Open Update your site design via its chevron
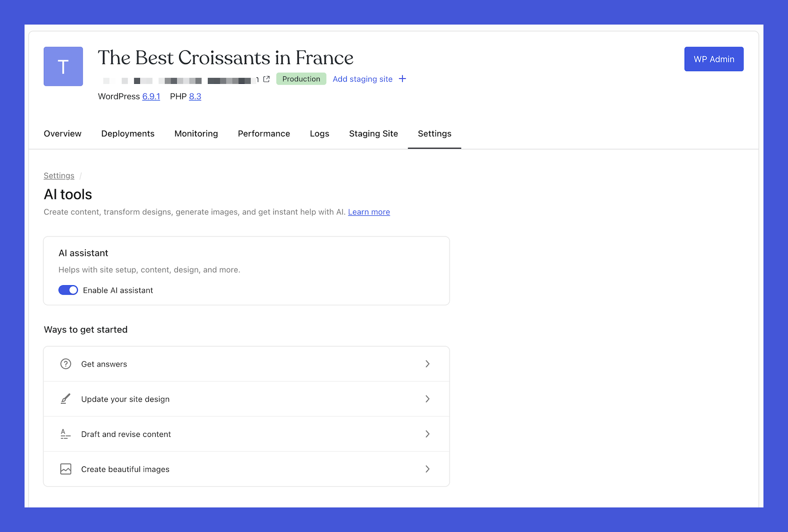The image size is (788, 532). 427,399
